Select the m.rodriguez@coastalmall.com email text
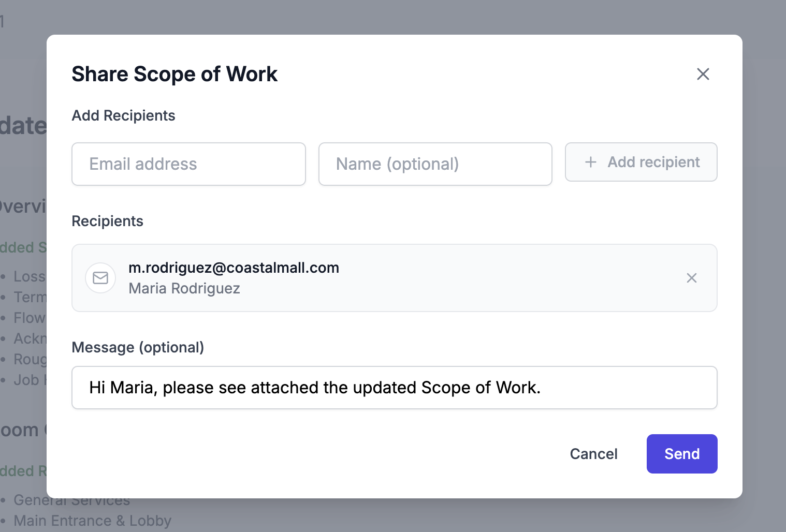 234,268
